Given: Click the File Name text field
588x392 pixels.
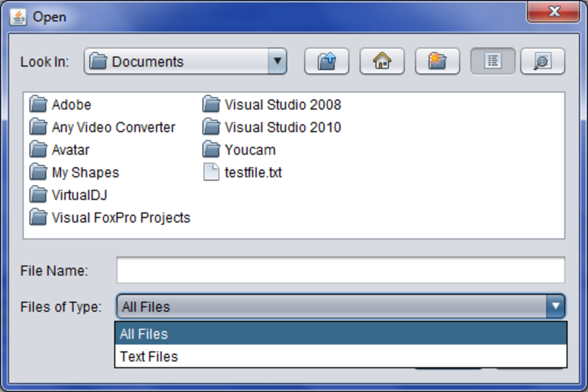Looking at the screenshot, I should tap(340, 270).
